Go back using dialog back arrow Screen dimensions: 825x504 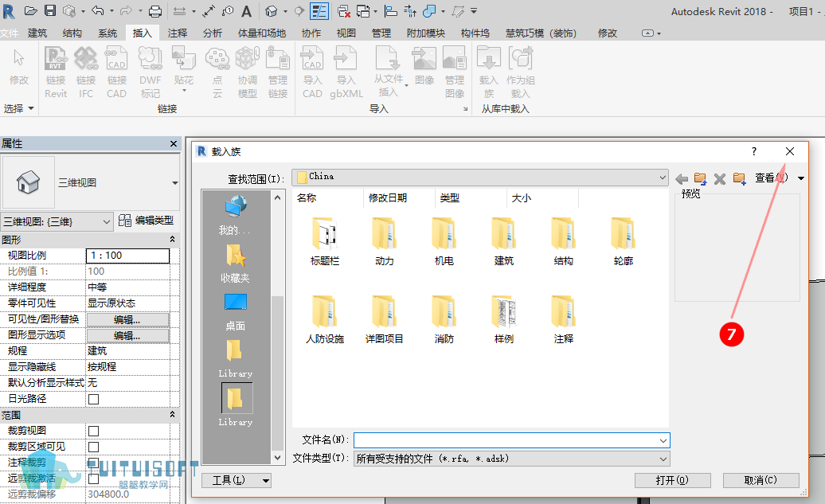[682, 179]
